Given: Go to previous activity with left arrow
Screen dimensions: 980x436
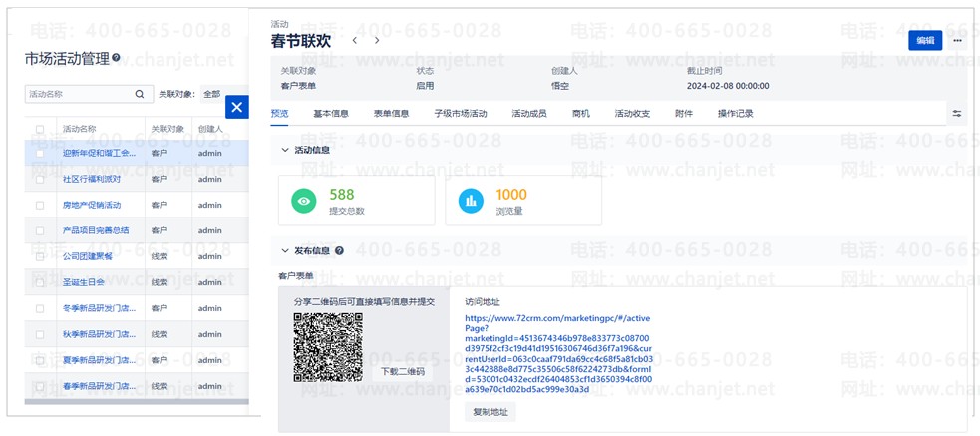Looking at the screenshot, I should pyautogui.click(x=354, y=41).
